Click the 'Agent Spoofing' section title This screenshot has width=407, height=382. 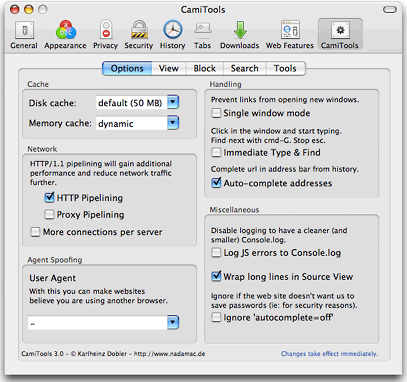coord(55,260)
